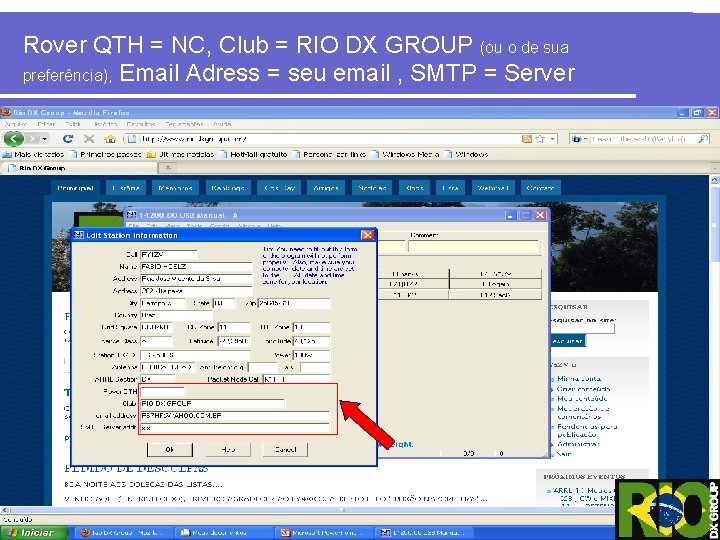Open the Ferramentas menu in Firefox

(x=185, y=124)
